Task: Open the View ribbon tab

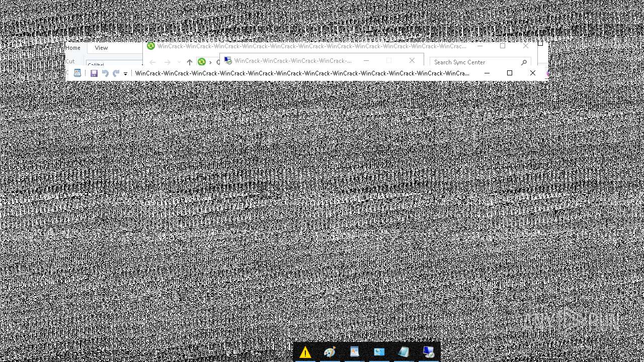Action: point(101,48)
